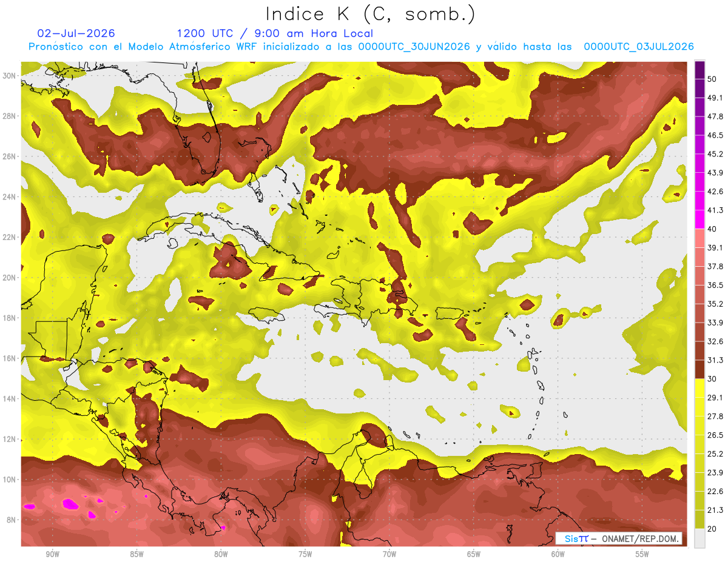Screen dimensions: 728x562
Task: Click the "46.5" color scale value
Action: pyautogui.click(x=715, y=135)
